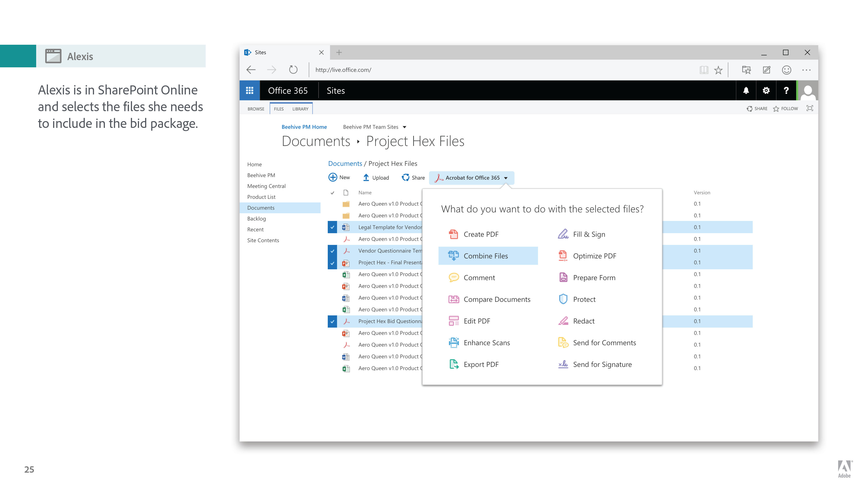
Task: Open the user profile avatar
Action: 808,90
